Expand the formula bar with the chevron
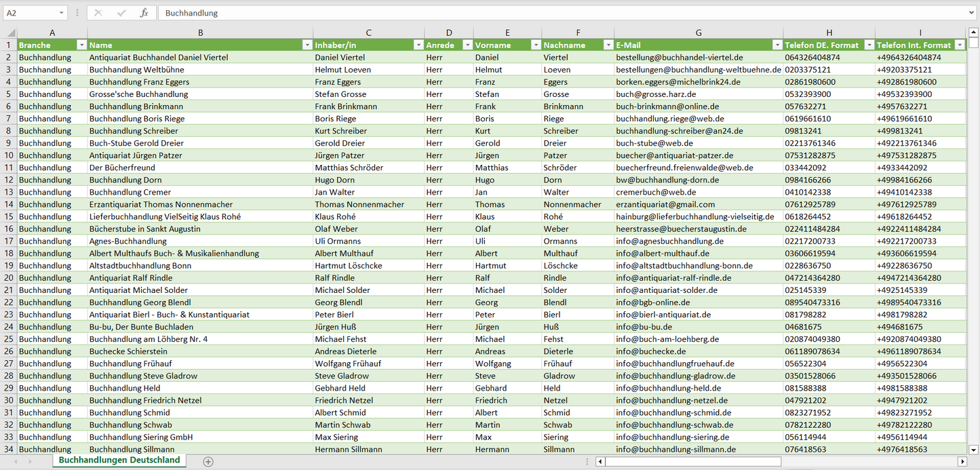This screenshot has width=980, height=470. [972, 13]
